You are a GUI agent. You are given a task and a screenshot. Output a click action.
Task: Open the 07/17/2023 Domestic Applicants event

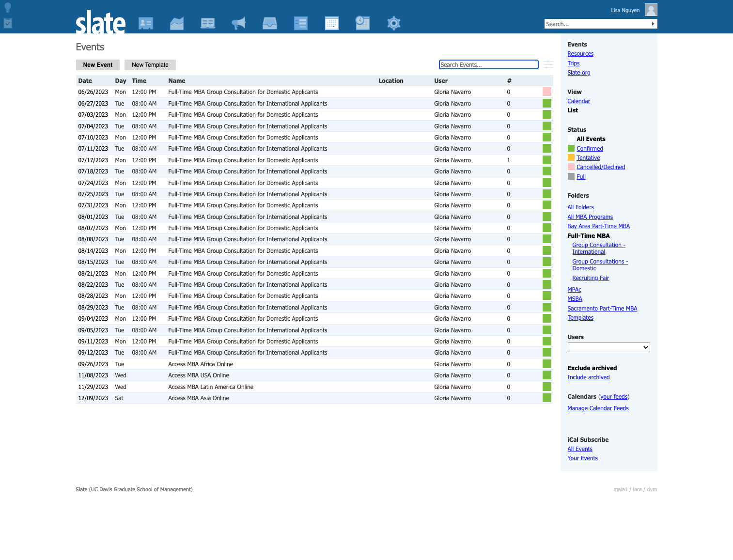[x=243, y=160]
